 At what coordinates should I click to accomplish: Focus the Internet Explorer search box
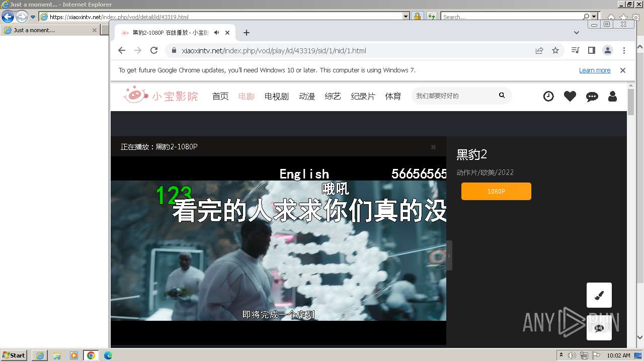pyautogui.click(x=512, y=17)
